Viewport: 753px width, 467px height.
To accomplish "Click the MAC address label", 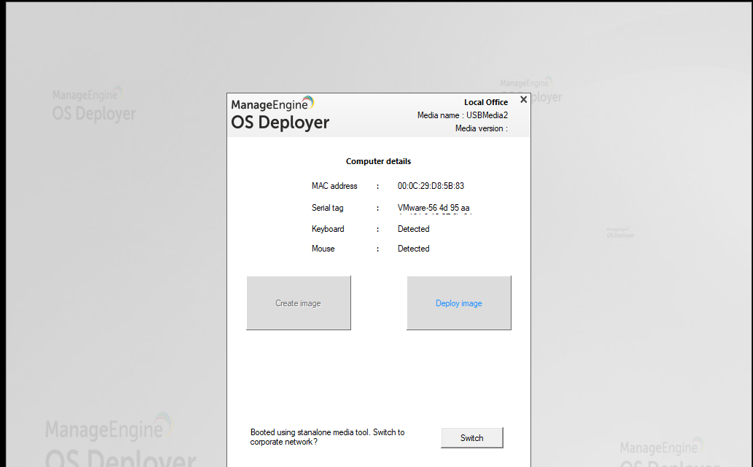I will point(334,186).
